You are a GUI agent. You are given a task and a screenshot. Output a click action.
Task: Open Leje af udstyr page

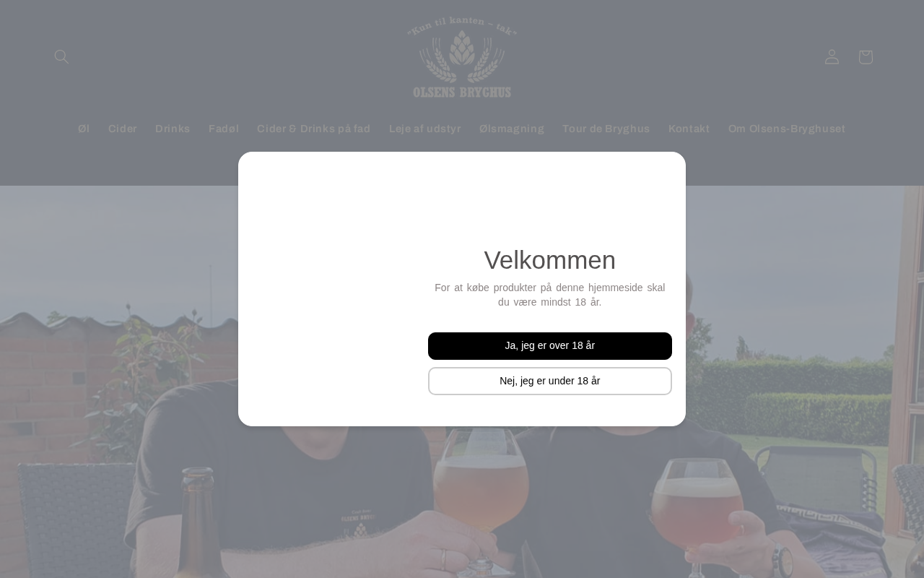point(424,129)
